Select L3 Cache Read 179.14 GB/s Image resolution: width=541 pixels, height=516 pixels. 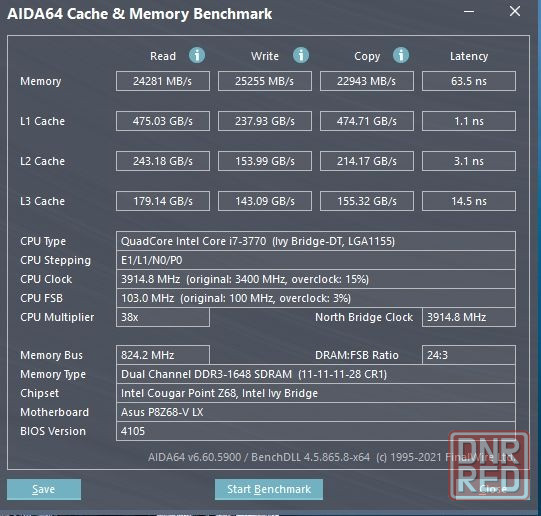point(163,201)
